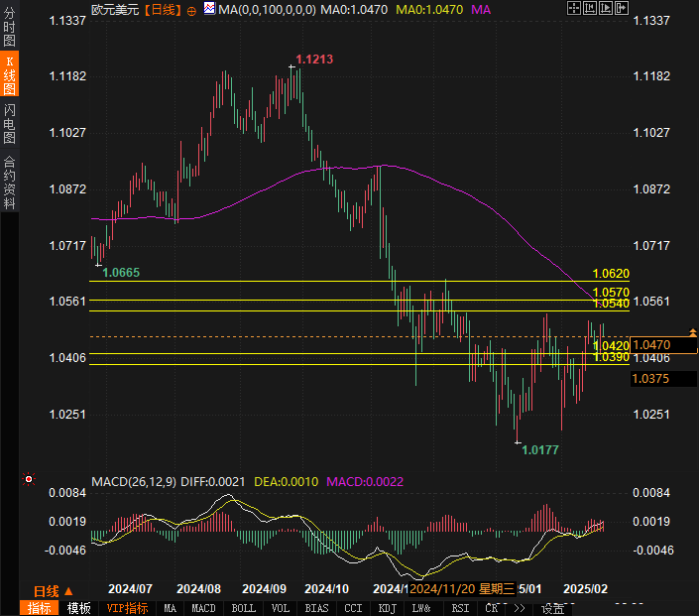Screen dimensions: 699x616
Task: Toggle the VIP指标 indicator tab
Action: [127, 608]
